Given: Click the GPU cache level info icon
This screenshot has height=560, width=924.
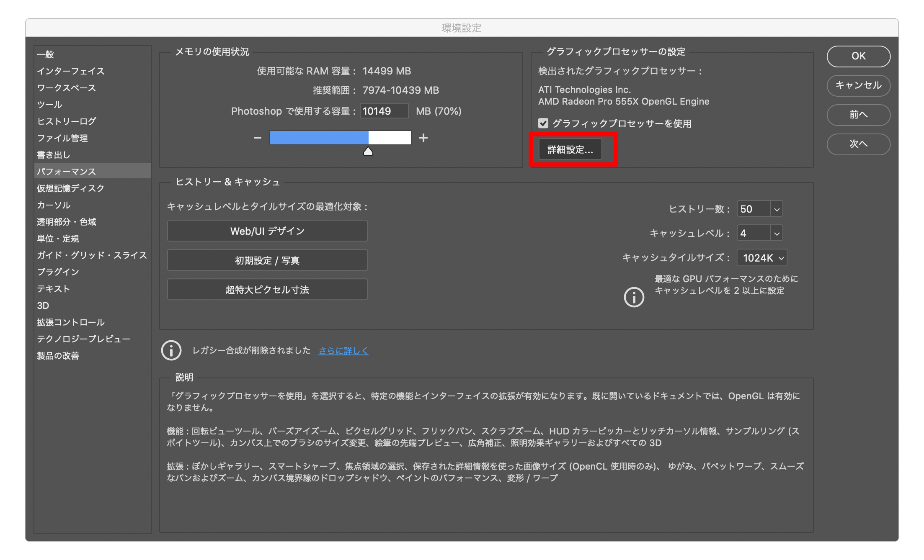Looking at the screenshot, I should [x=634, y=297].
